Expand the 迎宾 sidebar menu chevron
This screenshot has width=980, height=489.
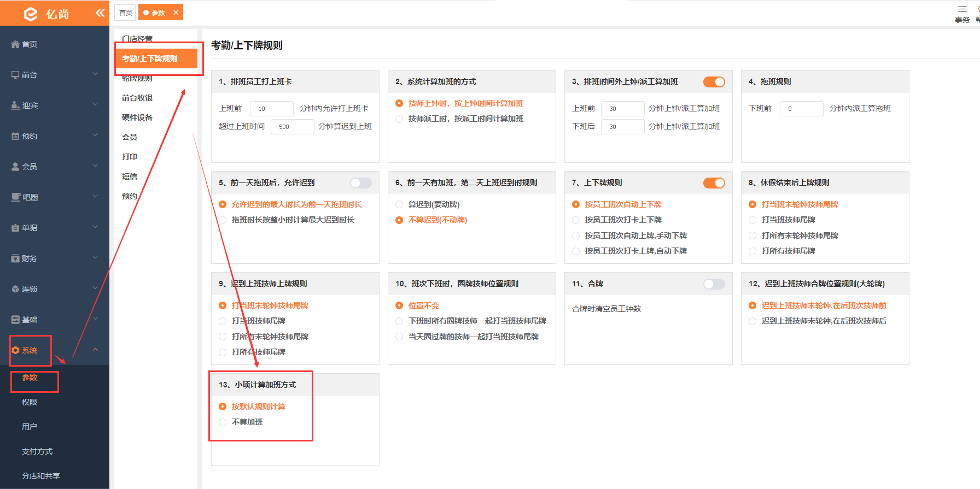[95, 105]
